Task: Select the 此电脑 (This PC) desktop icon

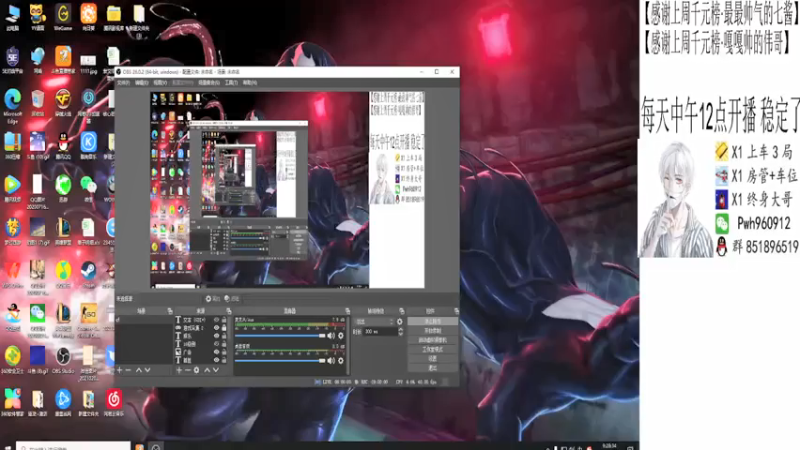Action: (12, 17)
